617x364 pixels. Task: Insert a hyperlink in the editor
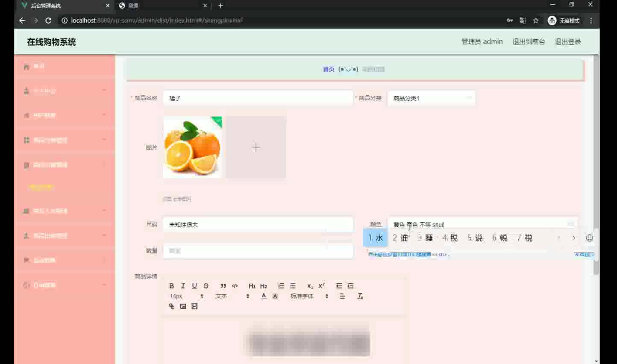click(x=171, y=306)
